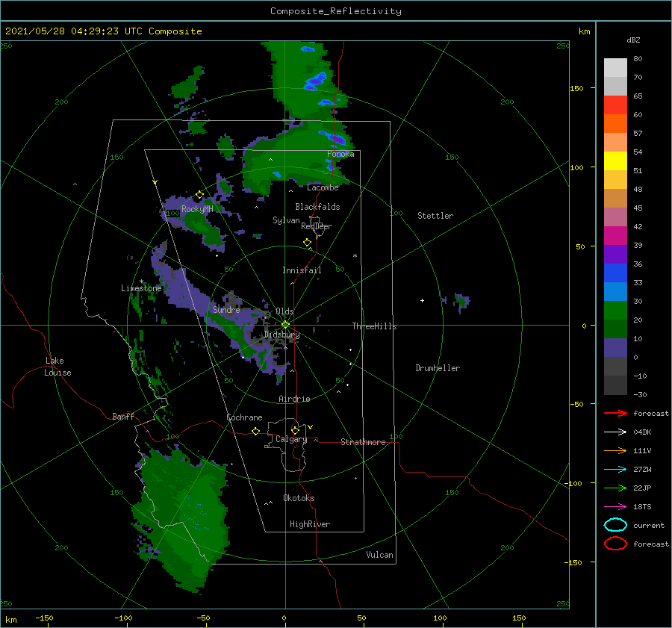Select the Stettler label

(435, 216)
